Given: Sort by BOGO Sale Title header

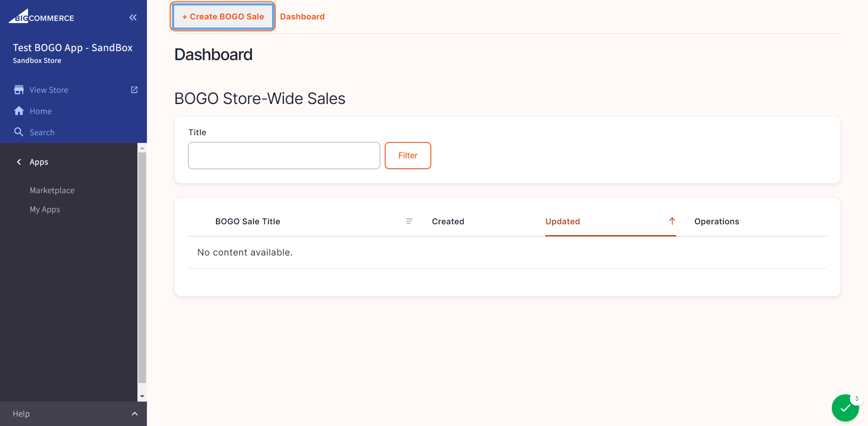Looking at the screenshot, I should (248, 222).
